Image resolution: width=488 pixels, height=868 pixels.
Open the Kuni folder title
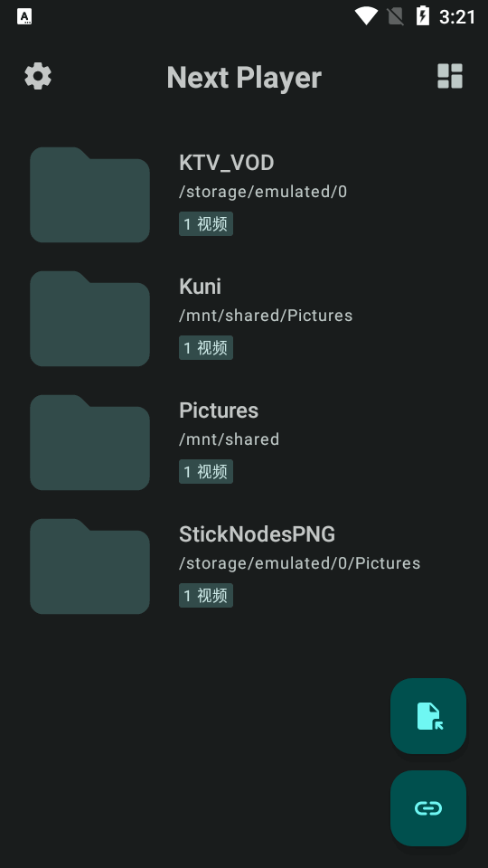tap(200, 287)
